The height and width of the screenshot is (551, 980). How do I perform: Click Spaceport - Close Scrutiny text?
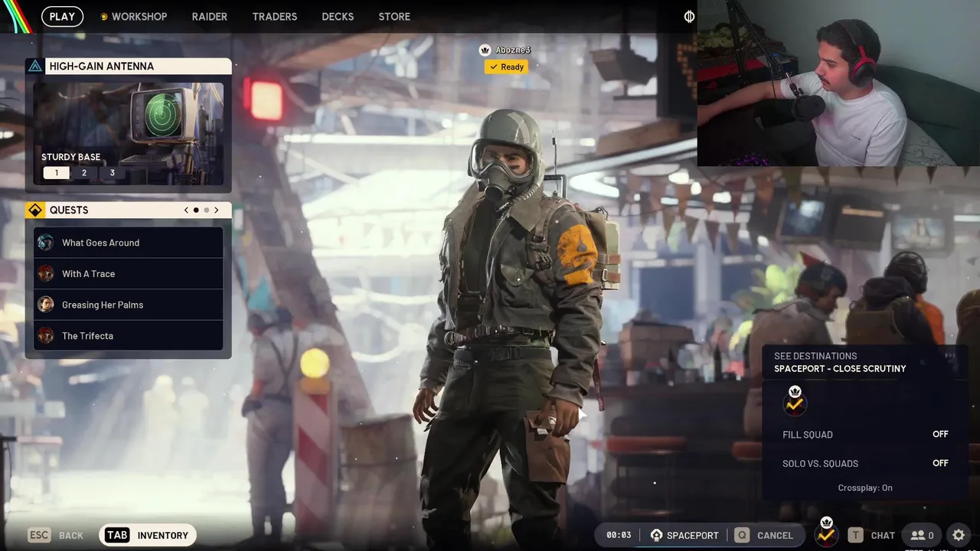(840, 369)
